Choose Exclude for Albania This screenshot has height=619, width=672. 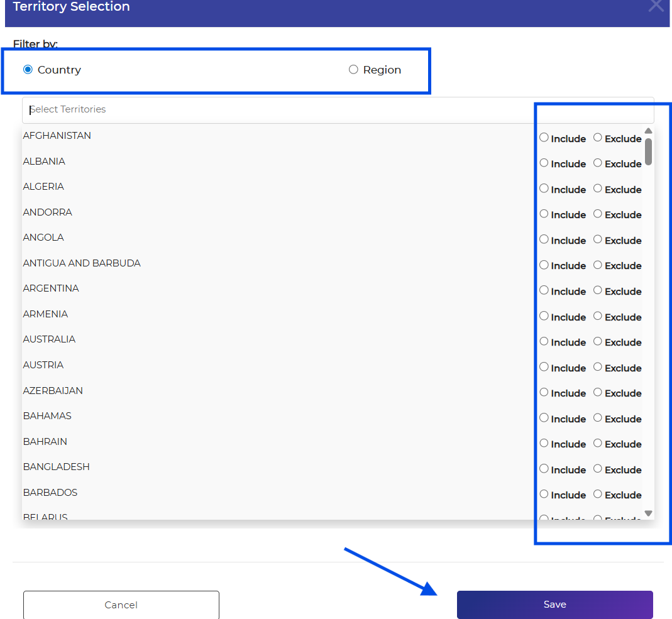598,163
